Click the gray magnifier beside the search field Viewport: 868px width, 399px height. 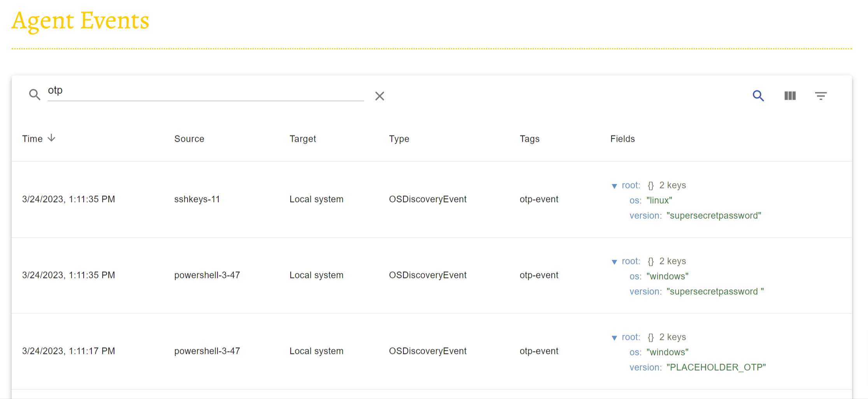click(x=35, y=95)
